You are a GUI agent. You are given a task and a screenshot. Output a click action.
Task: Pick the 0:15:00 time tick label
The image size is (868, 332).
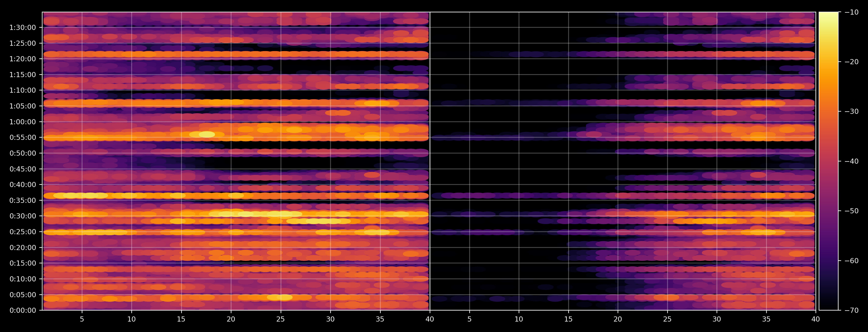[x=23, y=263]
